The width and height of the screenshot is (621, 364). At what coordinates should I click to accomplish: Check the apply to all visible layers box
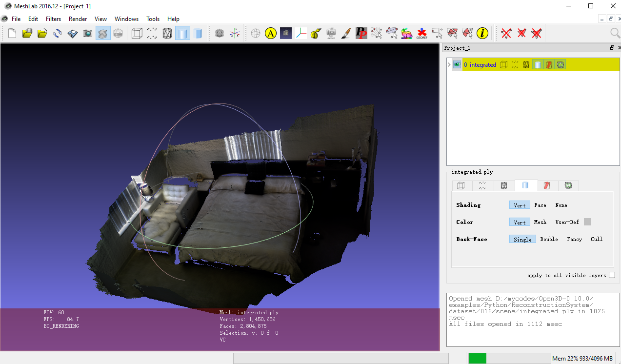point(612,275)
